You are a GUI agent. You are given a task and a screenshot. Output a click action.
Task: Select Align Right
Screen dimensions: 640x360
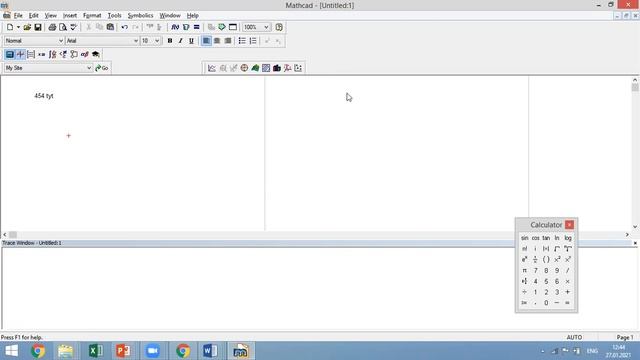coord(228,41)
